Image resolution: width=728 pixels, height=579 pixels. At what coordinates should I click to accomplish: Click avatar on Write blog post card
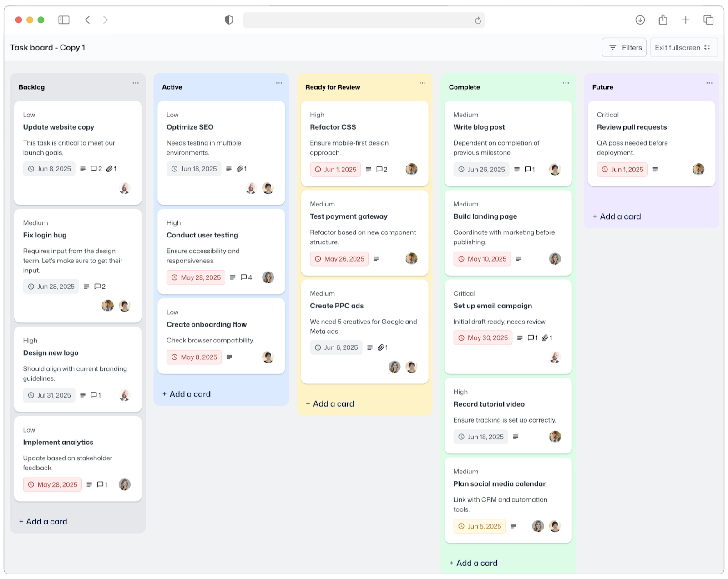pos(555,169)
